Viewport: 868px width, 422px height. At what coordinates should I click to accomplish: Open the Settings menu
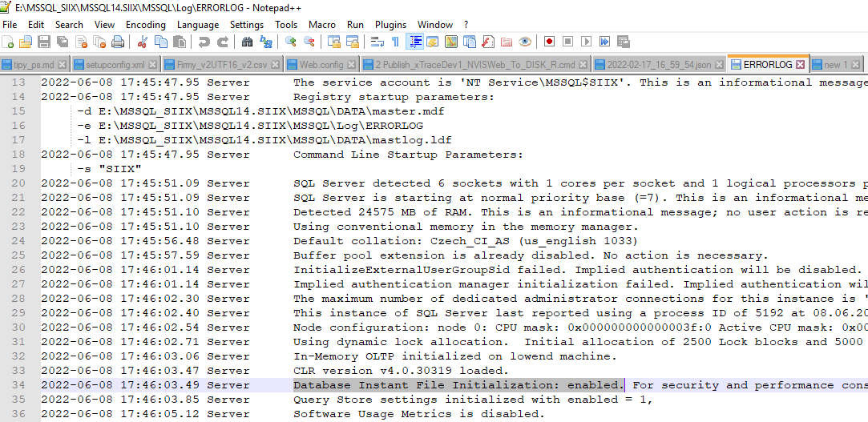247,25
